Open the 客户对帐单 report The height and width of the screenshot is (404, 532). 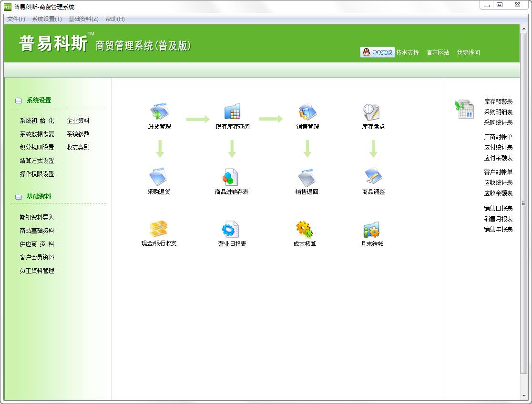point(498,172)
